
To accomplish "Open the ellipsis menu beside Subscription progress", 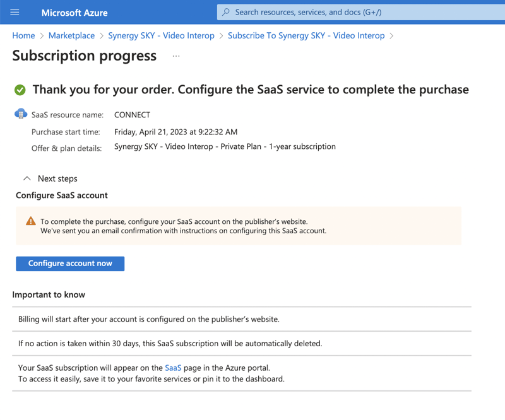I will (x=176, y=56).
